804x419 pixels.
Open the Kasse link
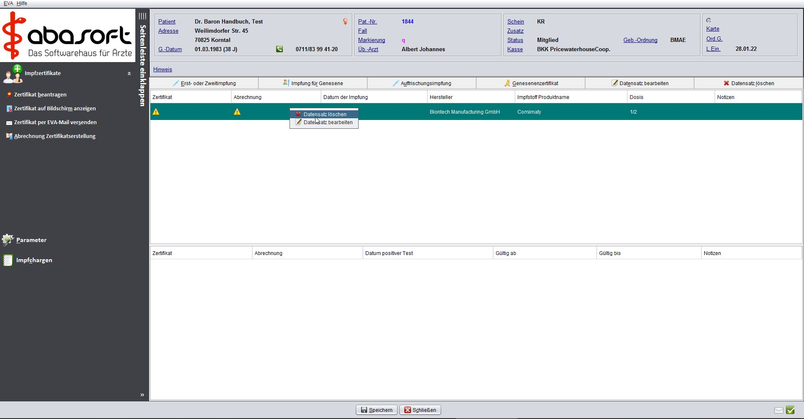[x=515, y=49]
